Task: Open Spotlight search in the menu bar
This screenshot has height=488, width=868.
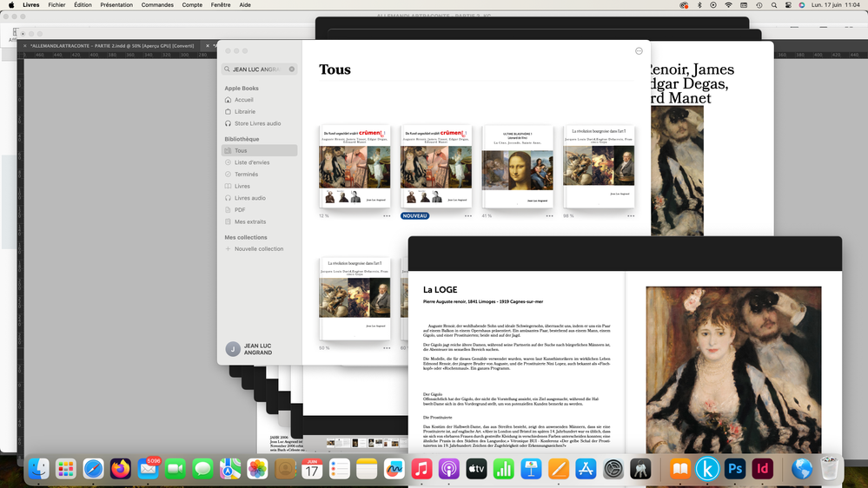Action: [774, 5]
